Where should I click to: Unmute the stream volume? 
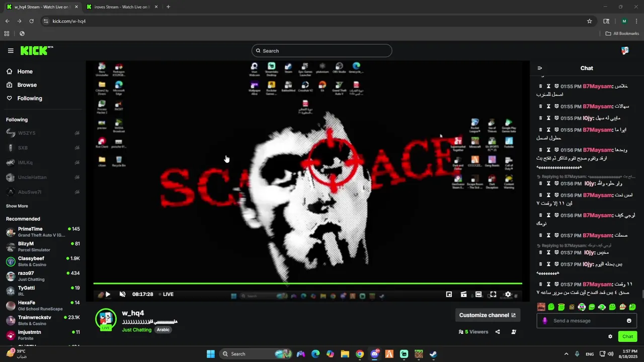122,294
